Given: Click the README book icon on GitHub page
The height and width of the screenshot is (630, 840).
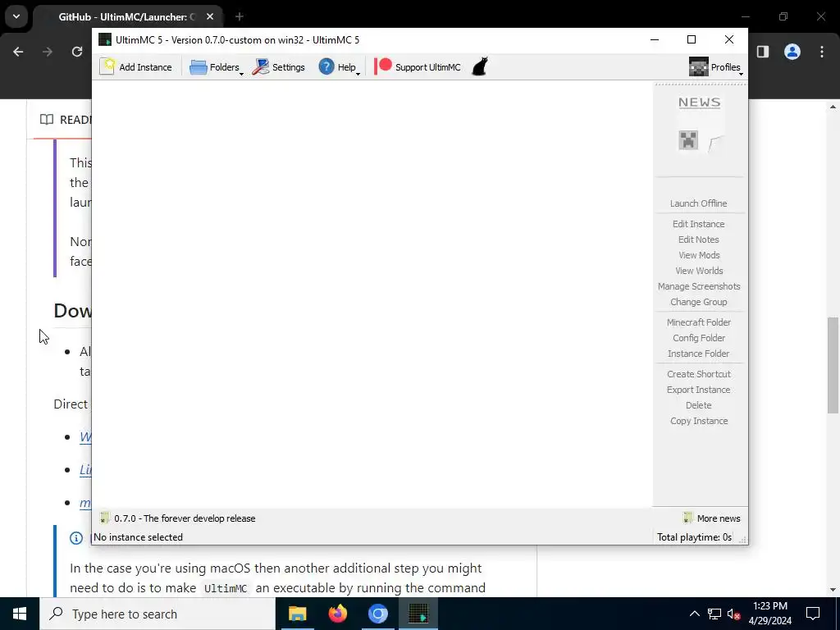Looking at the screenshot, I should (47, 120).
